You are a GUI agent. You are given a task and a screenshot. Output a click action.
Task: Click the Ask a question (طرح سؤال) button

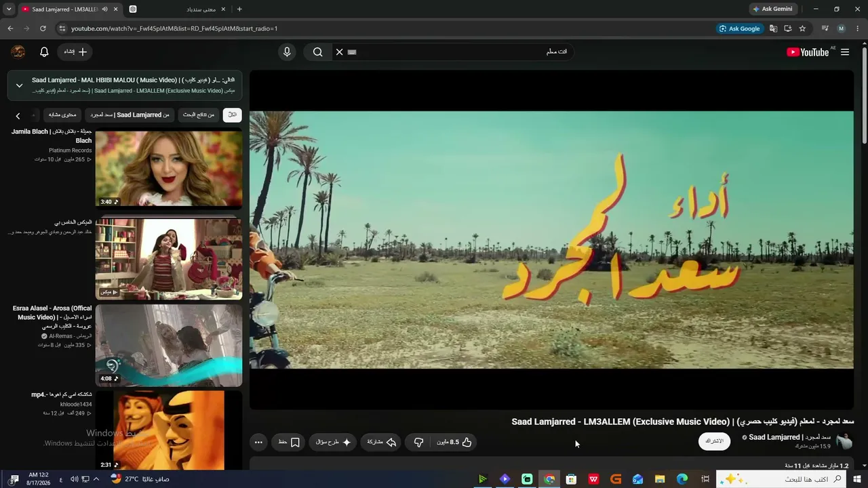pyautogui.click(x=332, y=442)
